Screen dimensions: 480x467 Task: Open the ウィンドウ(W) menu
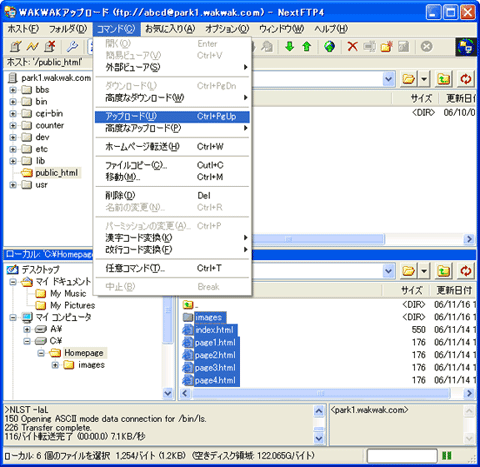[x=281, y=29]
